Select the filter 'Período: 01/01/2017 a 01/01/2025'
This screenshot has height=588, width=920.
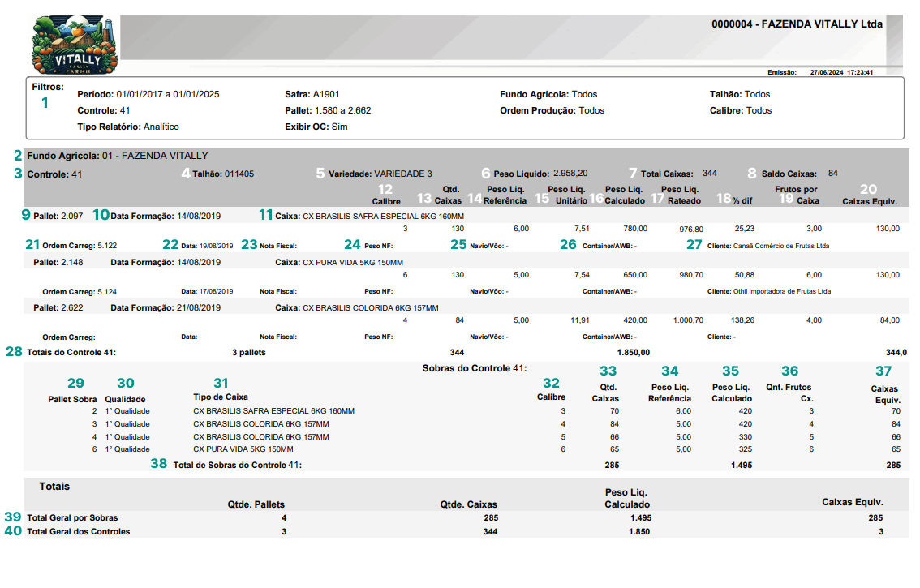(x=148, y=94)
